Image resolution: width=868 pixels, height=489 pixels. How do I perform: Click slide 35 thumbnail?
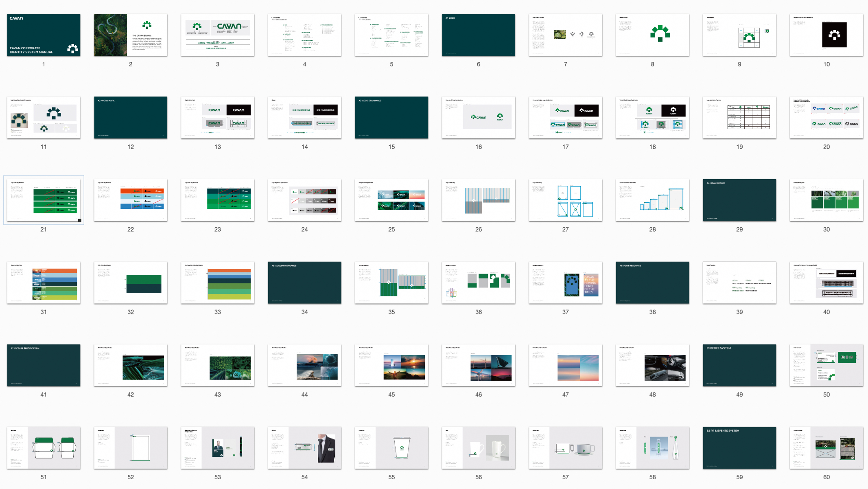[391, 283]
